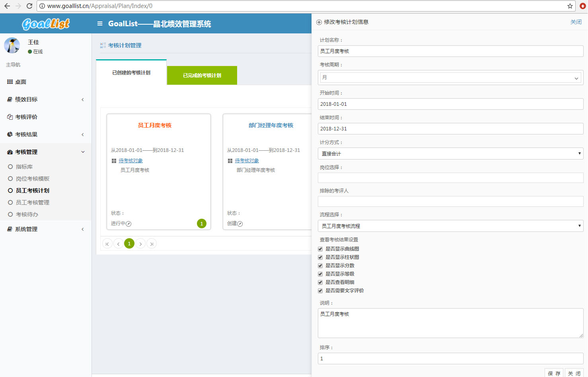Switch to 已完成的考核计划 tab
The width and height of the screenshot is (588, 377).
coord(202,76)
